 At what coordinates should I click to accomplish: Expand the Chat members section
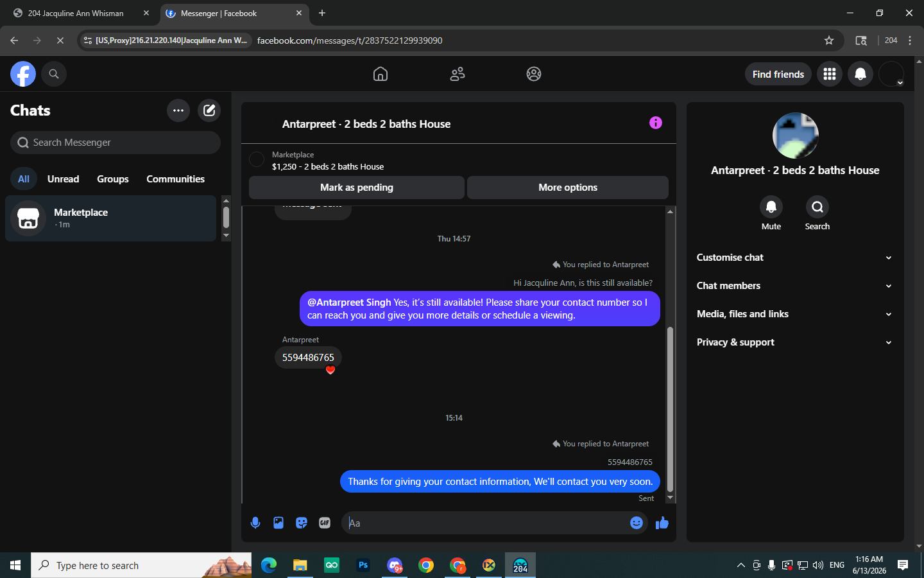(x=795, y=286)
